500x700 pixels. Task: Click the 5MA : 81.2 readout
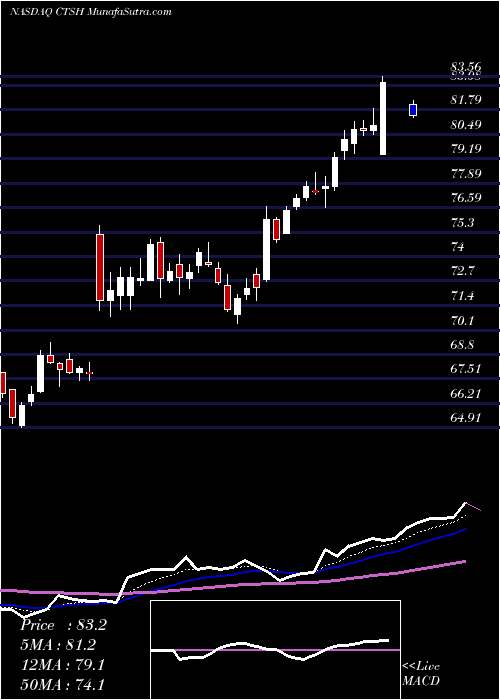(x=58, y=645)
